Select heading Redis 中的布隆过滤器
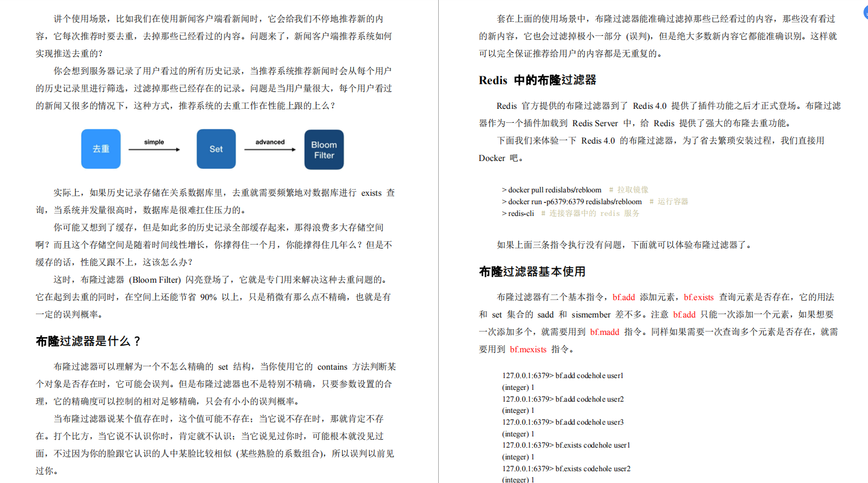 (x=538, y=80)
